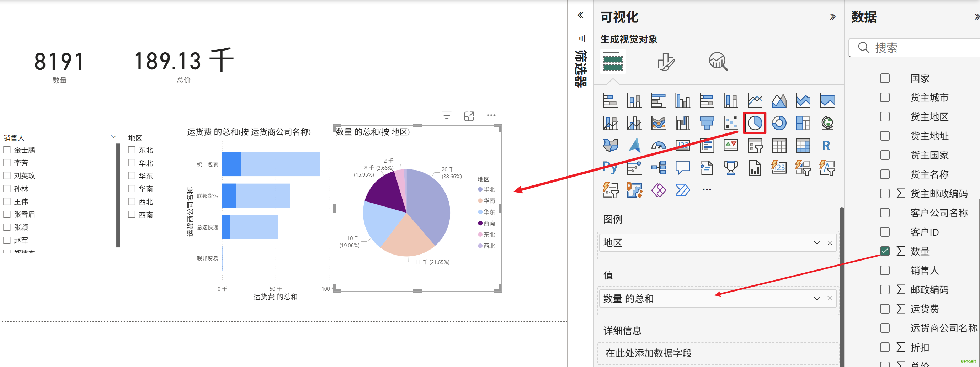This screenshot has height=367, width=980.
Task: Remove the 地区 field from legend
Action: tap(830, 243)
